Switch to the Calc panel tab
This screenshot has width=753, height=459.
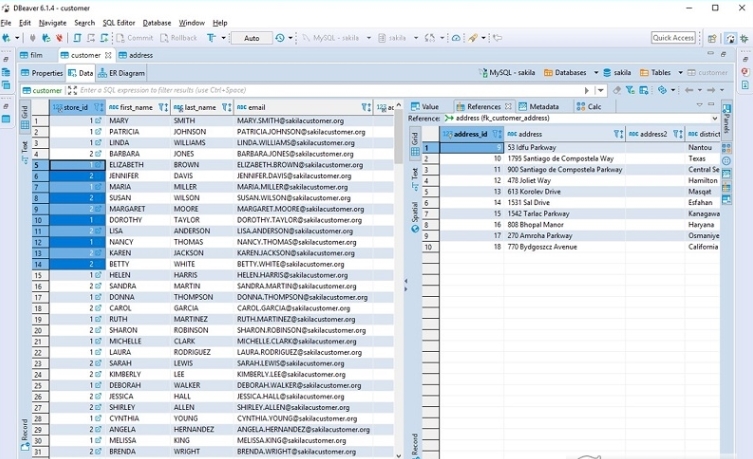tap(589, 107)
